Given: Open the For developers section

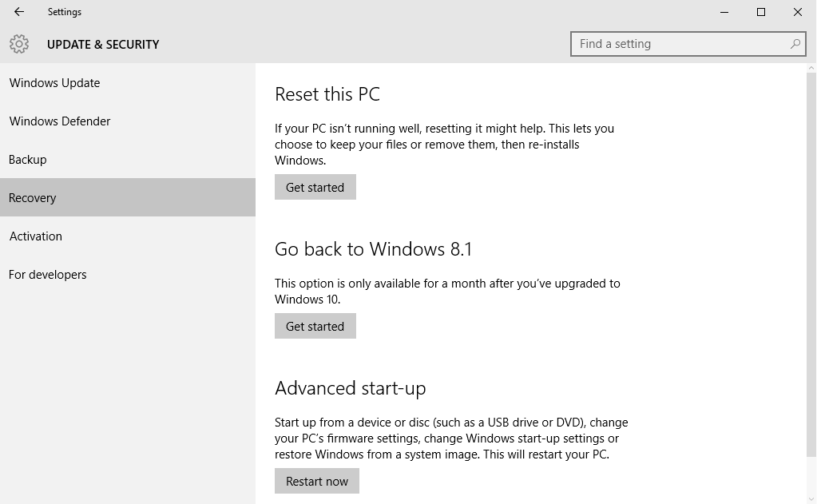Looking at the screenshot, I should coord(47,274).
